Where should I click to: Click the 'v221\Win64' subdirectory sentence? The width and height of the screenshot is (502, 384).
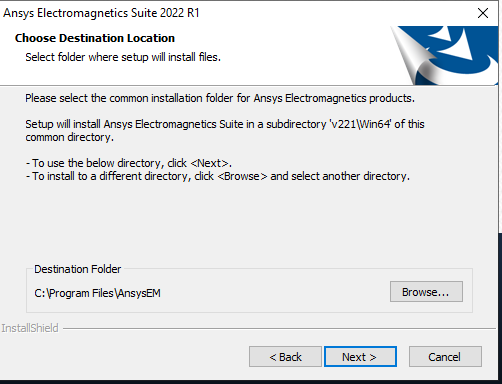225,131
